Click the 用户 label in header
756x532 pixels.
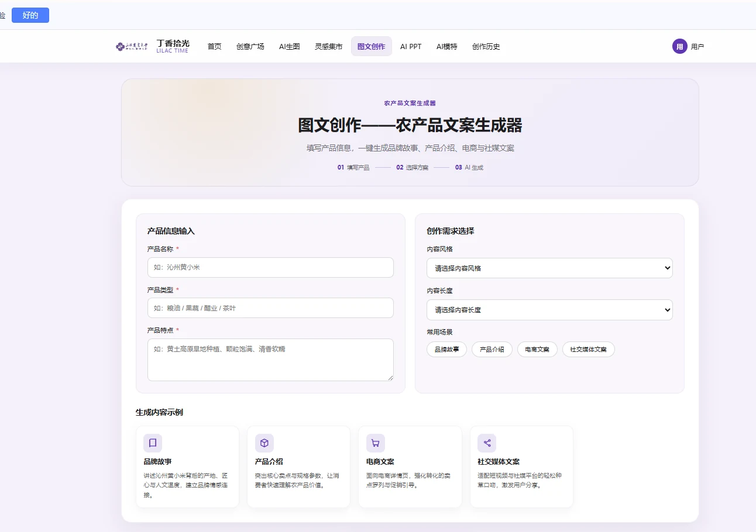pos(697,47)
